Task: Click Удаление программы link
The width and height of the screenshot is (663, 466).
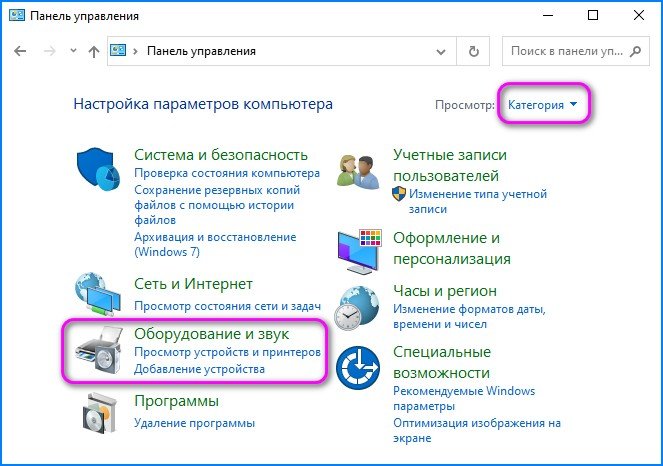Action: (195, 423)
